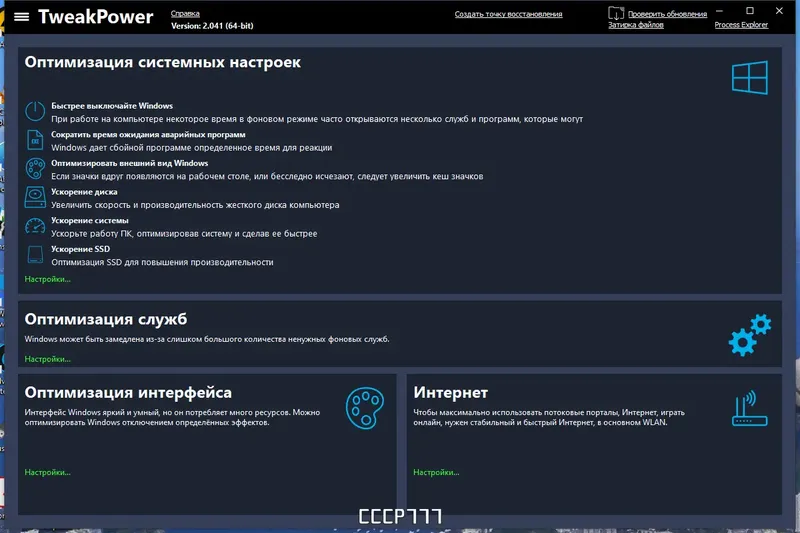Open the Справка help link
This screenshot has width=800, height=533.
(x=185, y=14)
